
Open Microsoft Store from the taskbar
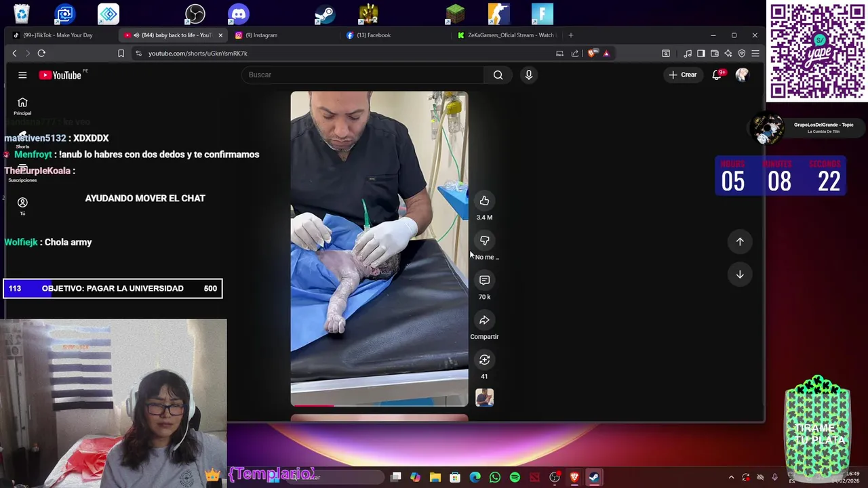[x=455, y=477]
